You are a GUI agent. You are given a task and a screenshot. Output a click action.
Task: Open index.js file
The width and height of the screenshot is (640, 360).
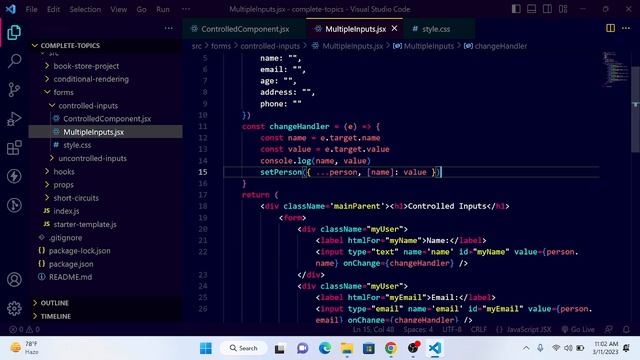pyautogui.click(x=105, y=211)
